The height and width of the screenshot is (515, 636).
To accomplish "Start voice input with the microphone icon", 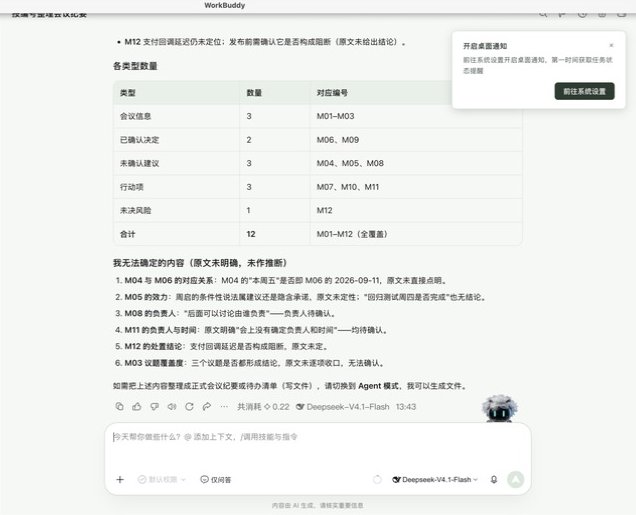I will coord(494,479).
